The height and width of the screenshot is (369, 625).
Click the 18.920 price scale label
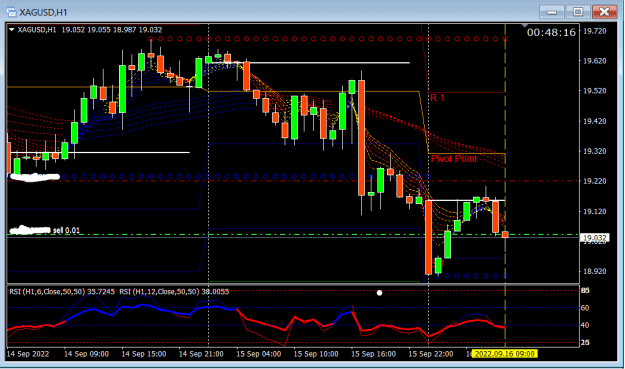(x=594, y=271)
